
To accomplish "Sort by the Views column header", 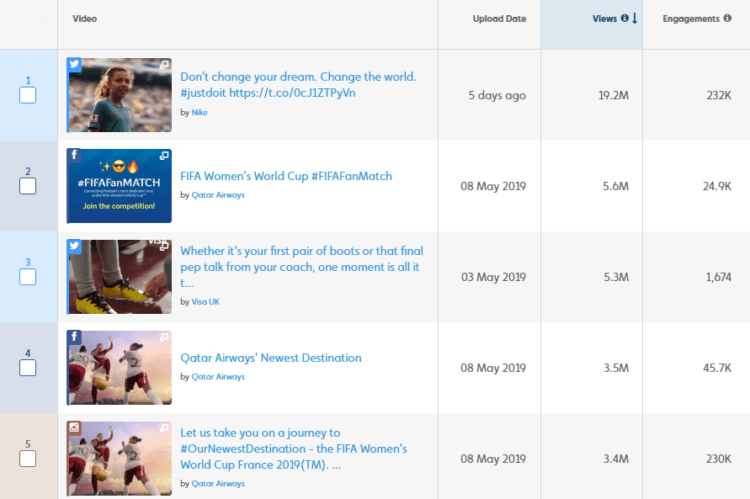I will (x=605, y=19).
